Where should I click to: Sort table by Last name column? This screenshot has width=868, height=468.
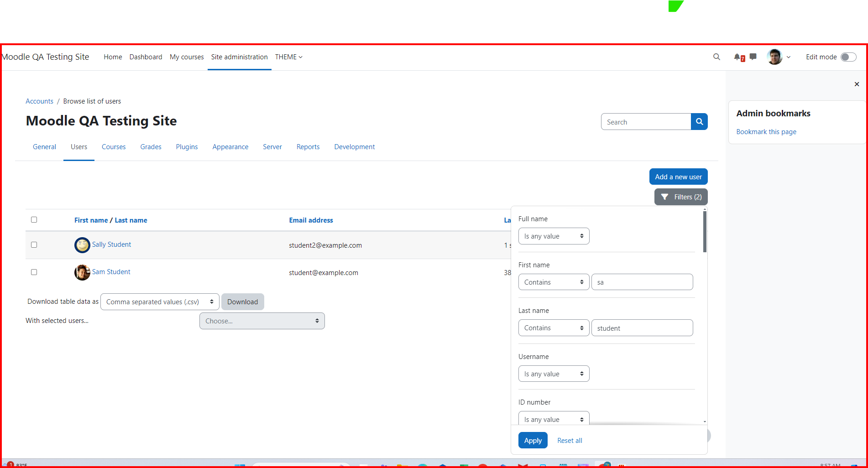click(131, 220)
